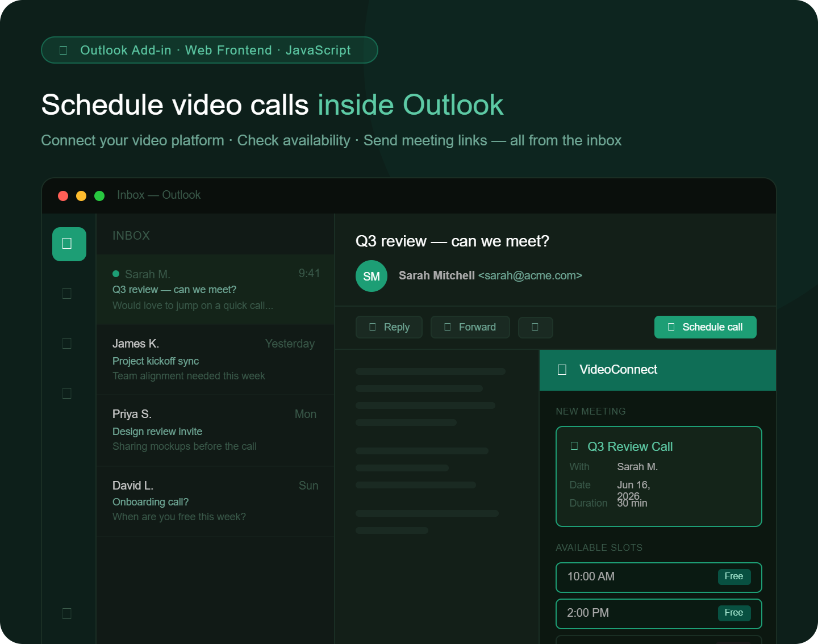The width and height of the screenshot is (818, 644).
Task: Open Priya S. Design review invite email
Action: tap(215, 430)
